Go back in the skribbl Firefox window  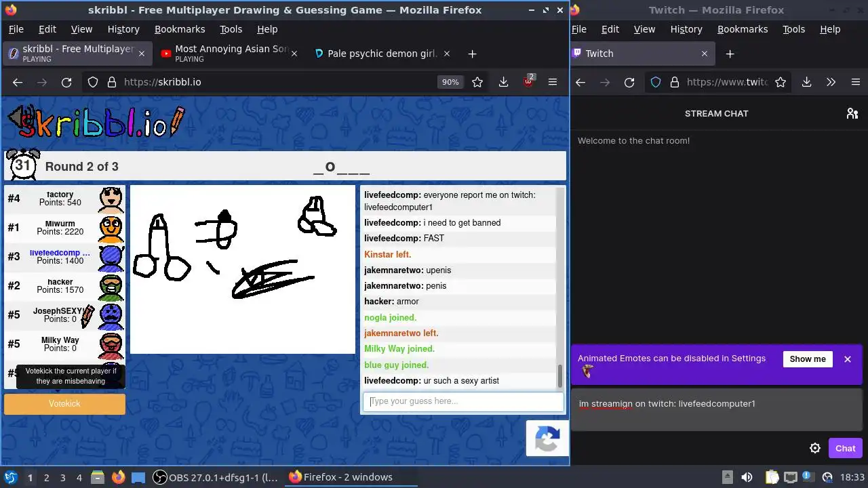coord(18,82)
